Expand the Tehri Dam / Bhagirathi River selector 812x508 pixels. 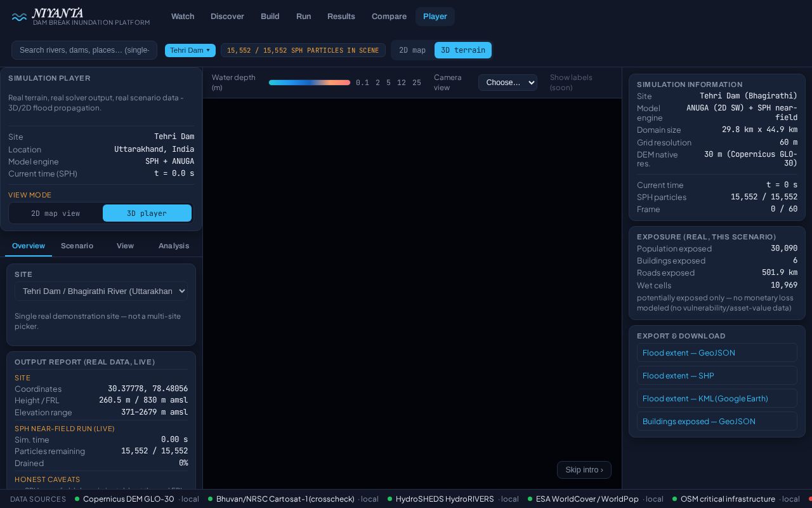point(101,291)
